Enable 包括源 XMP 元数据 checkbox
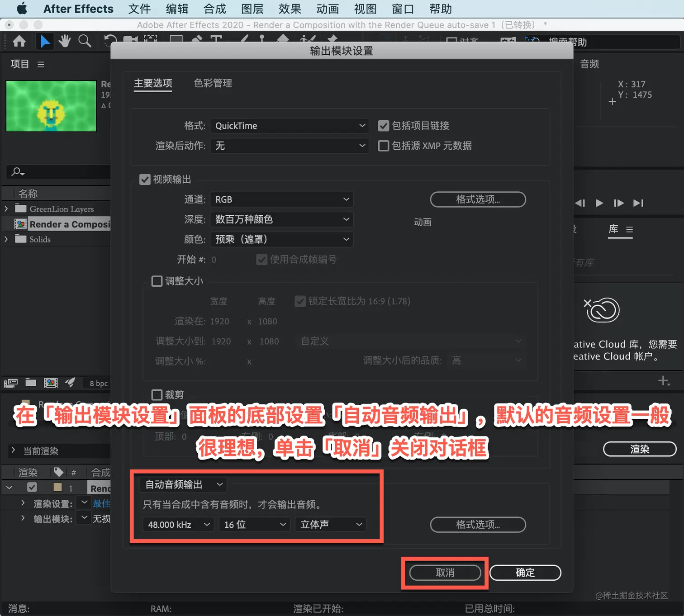The image size is (684, 616). (x=384, y=146)
